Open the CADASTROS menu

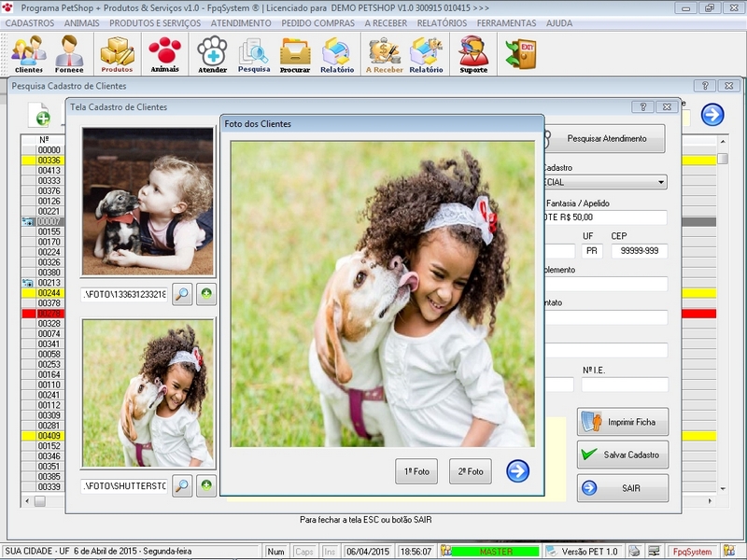pos(30,23)
